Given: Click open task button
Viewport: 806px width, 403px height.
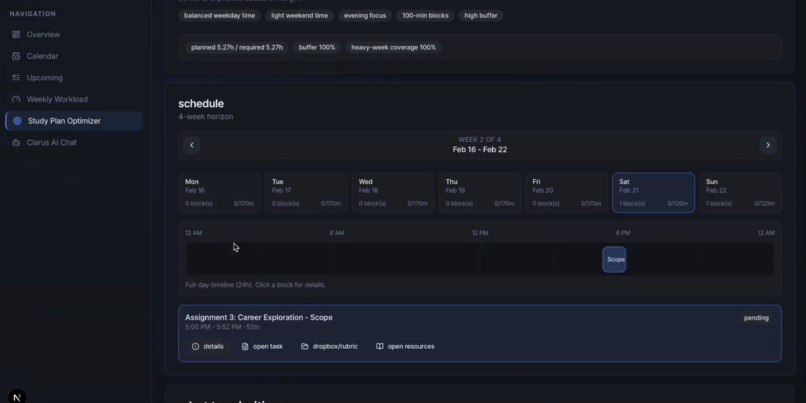Looking at the screenshot, I should point(262,346).
